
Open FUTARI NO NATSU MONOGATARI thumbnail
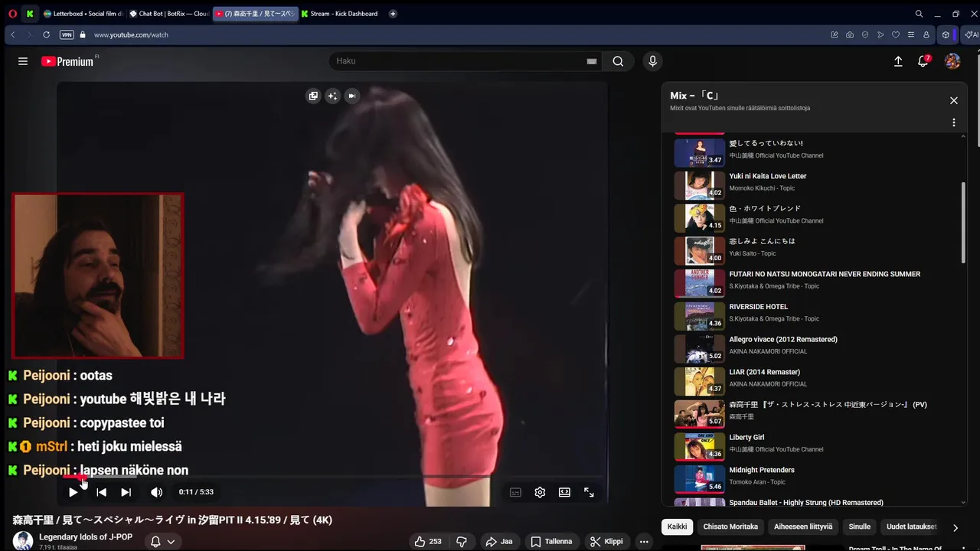tap(699, 283)
